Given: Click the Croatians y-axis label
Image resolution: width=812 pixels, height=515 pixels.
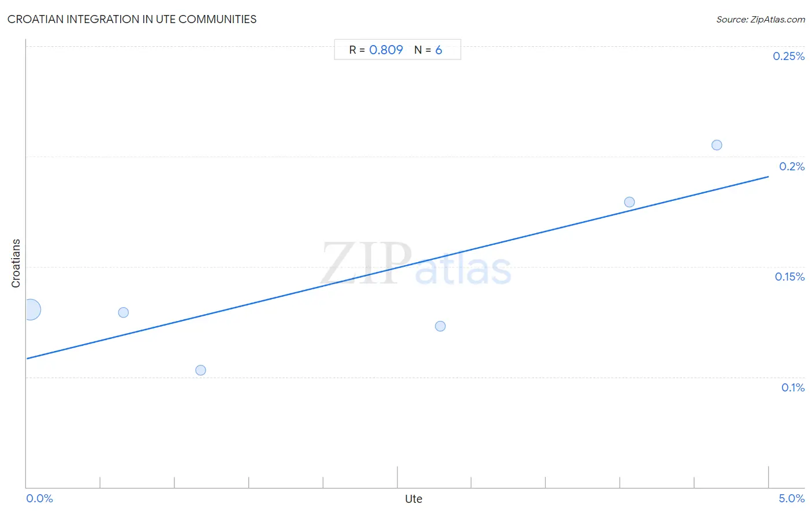Looking at the screenshot, I should click(16, 263).
